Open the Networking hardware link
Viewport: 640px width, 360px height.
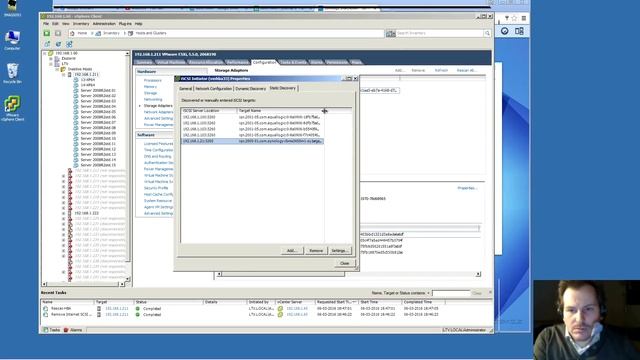tap(153, 100)
